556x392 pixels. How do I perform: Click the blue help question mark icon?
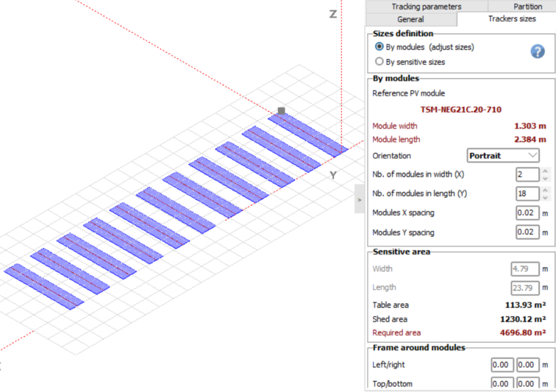pos(537,51)
